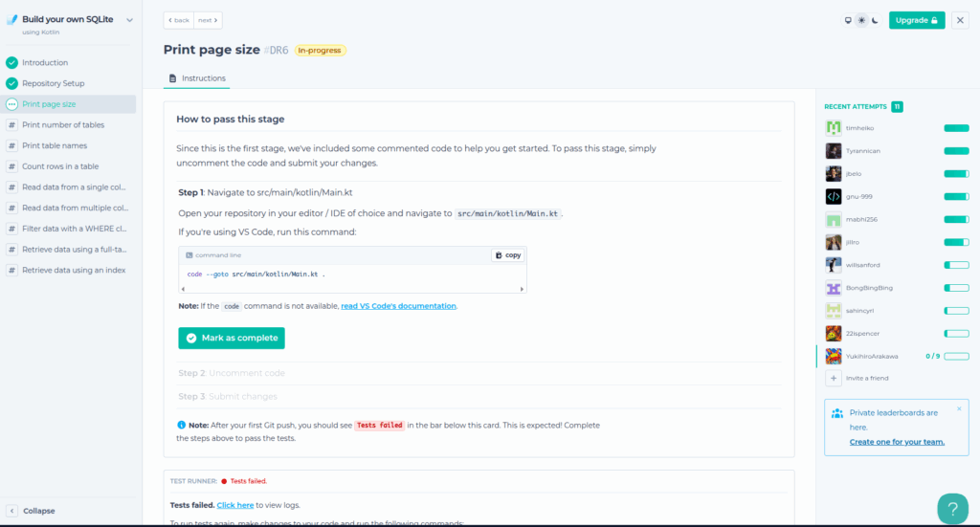
Task: Click timheiko's progress bar
Action: point(956,128)
